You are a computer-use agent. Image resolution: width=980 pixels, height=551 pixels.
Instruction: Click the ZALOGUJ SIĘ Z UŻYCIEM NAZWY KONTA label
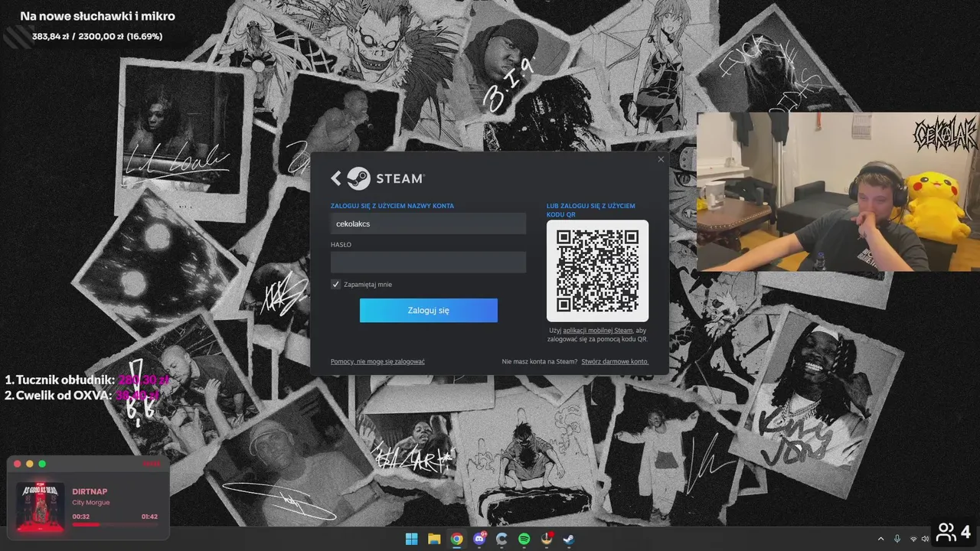392,206
